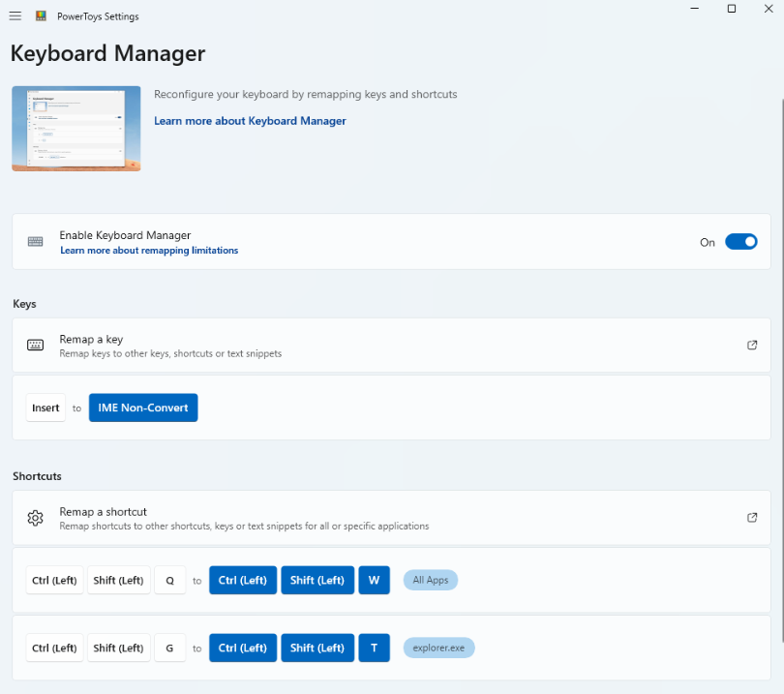Click the blue Shift (Left) chip before T
This screenshot has height=694, width=784.
(x=317, y=648)
